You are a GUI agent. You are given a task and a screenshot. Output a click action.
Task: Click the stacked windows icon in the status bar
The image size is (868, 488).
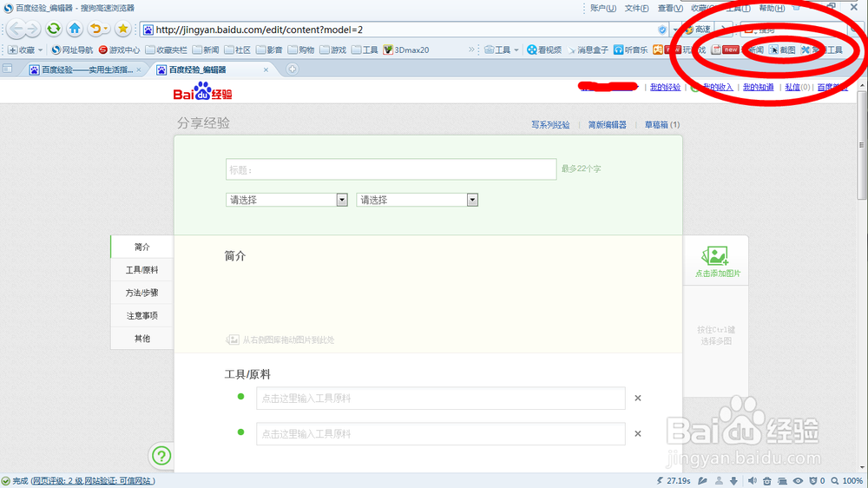coord(782,481)
